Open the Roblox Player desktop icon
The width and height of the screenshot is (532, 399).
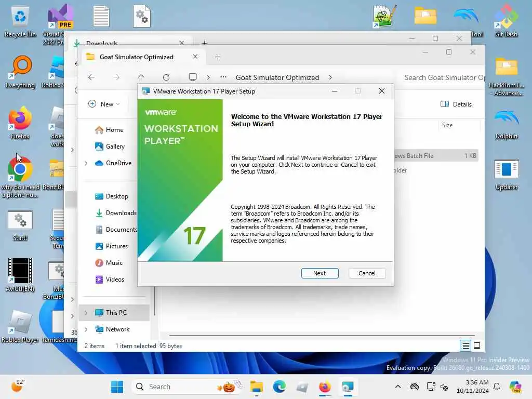(20, 326)
